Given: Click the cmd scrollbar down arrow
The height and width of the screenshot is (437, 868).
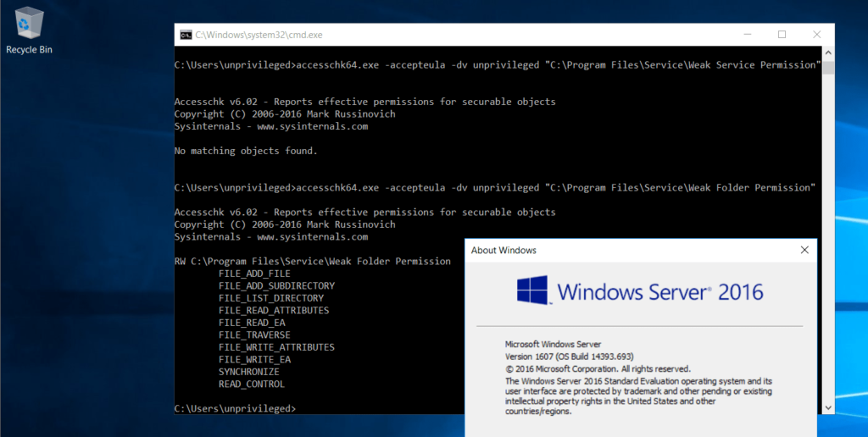Looking at the screenshot, I should click(x=828, y=408).
